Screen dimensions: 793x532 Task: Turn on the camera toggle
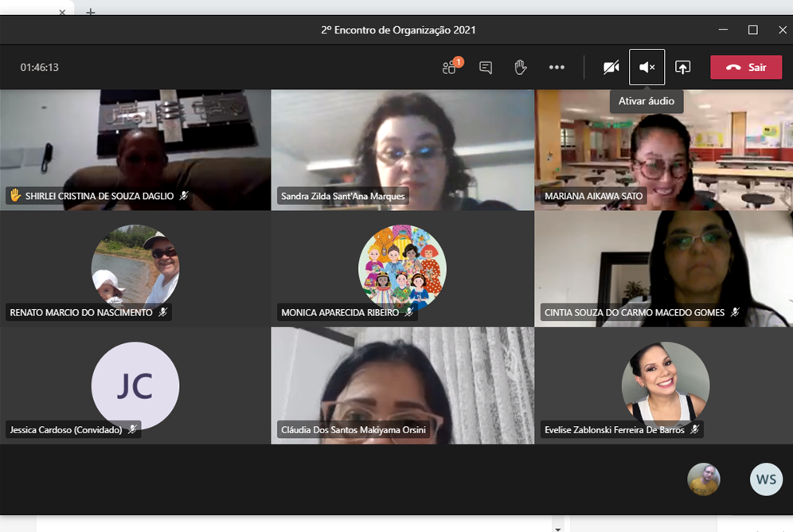click(x=611, y=67)
